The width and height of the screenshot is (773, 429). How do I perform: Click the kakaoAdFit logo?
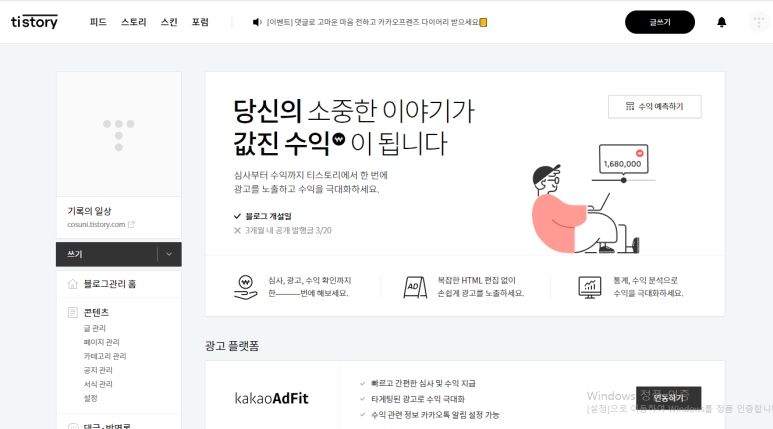click(272, 398)
